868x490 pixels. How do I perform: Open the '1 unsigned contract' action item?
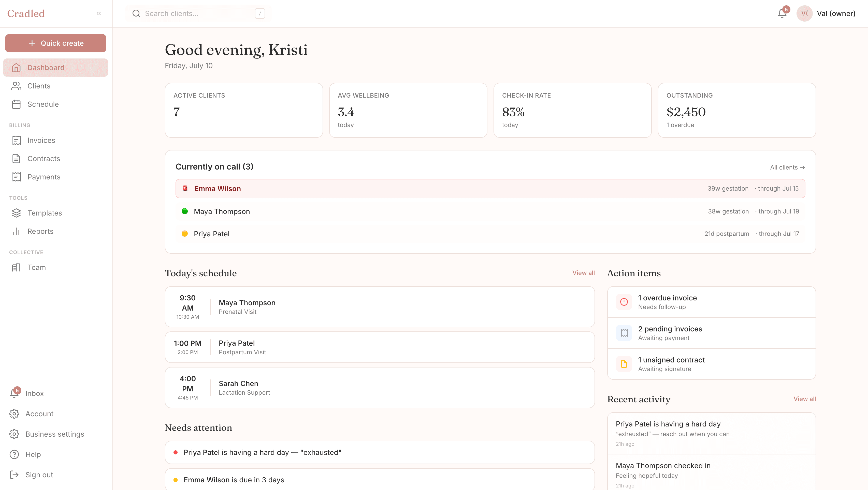click(711, 364)
